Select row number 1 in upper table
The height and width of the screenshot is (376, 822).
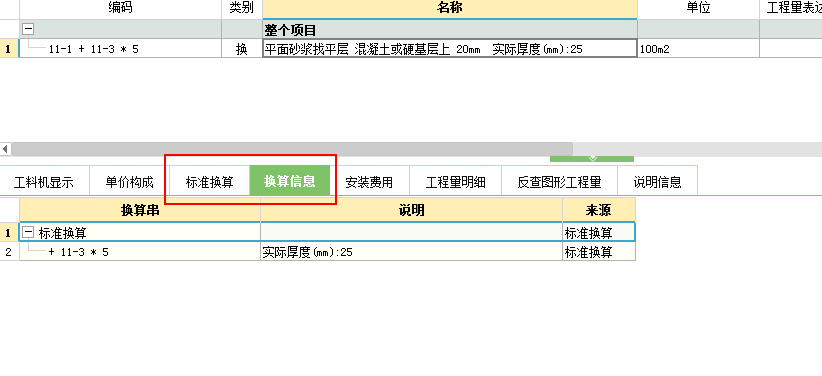[8, 49]
